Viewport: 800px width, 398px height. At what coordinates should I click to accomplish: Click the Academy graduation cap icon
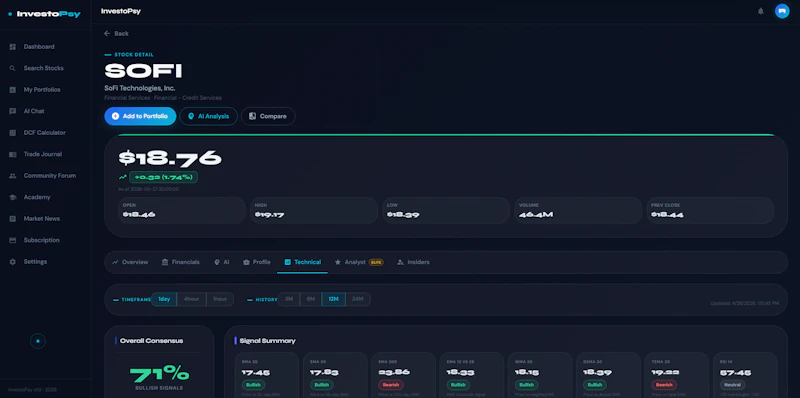13,197
